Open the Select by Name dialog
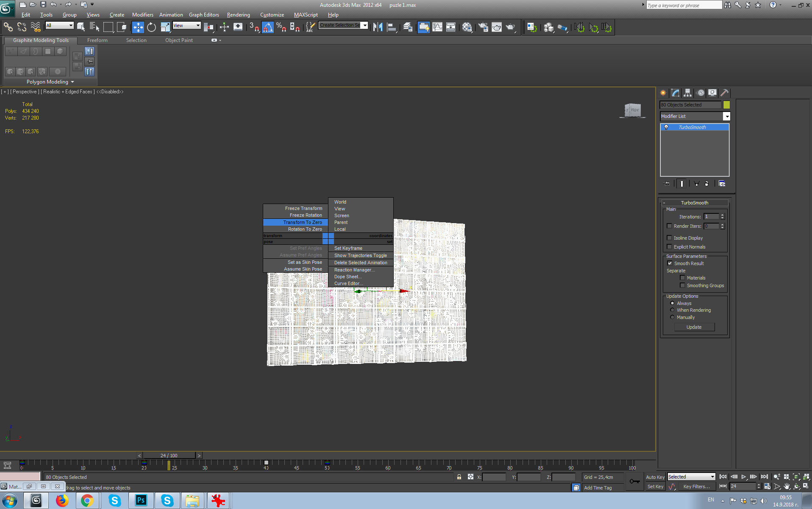Screen dimensions: 812x509 point(94,27)
